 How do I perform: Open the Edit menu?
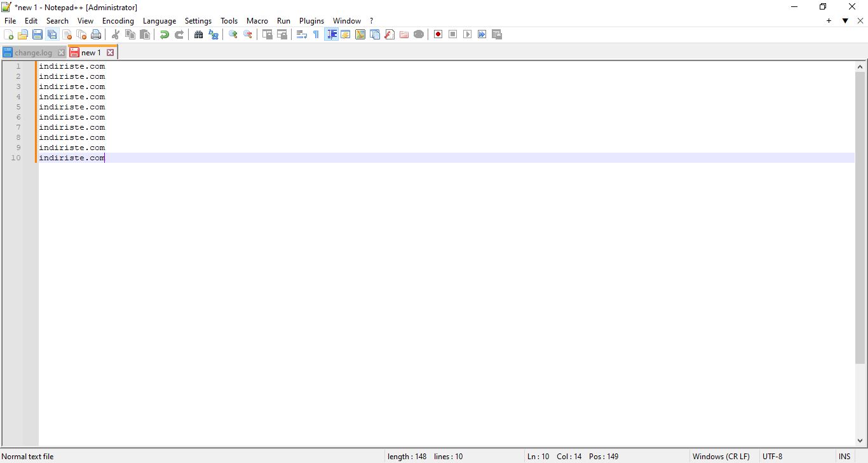tap(31, 21)
